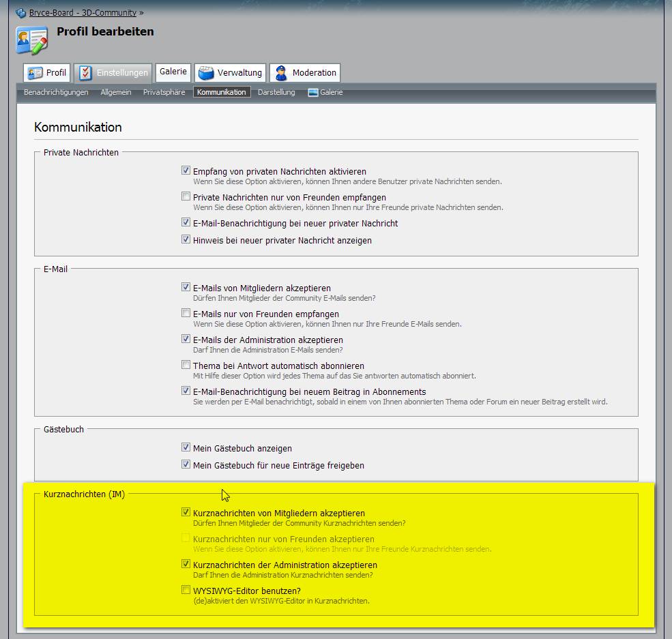Open the Verwaltung tab
Screen dimensions: 672x639
click(x=231, y=73)
